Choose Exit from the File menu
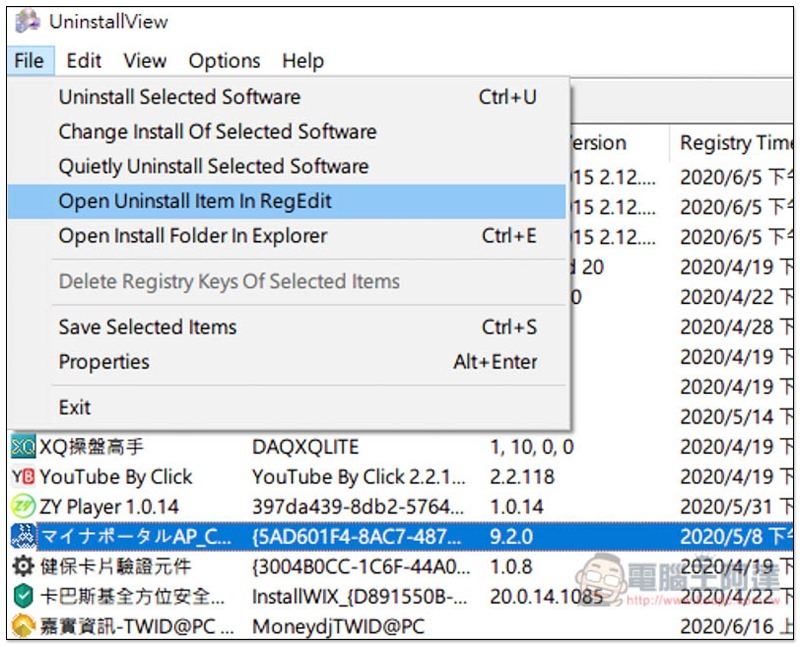This screenshot has width=800, height=647. coord(287,407)
